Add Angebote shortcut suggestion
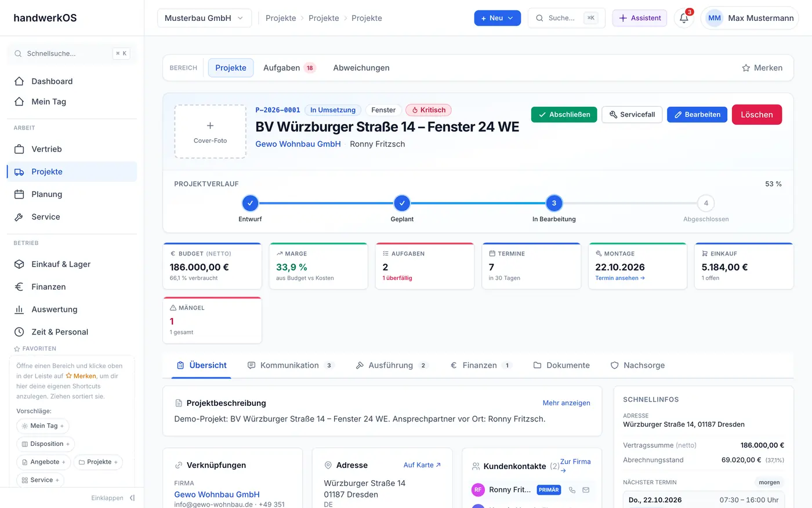 (43, 462)
